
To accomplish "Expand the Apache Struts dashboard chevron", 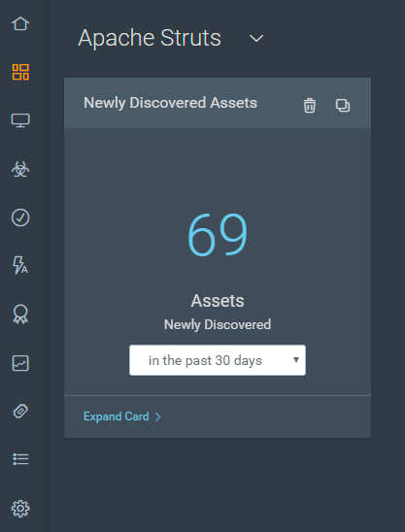I will click(256, 38).
